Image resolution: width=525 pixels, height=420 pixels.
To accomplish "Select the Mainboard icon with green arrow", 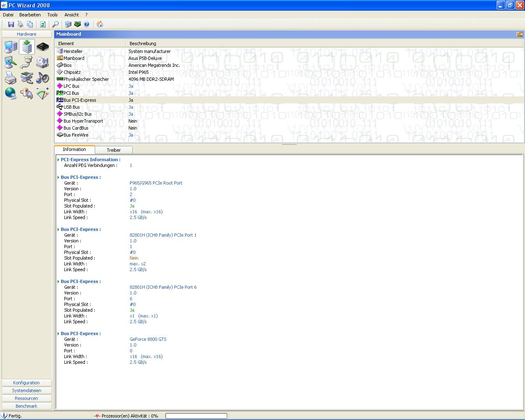I will coord(27,47).
